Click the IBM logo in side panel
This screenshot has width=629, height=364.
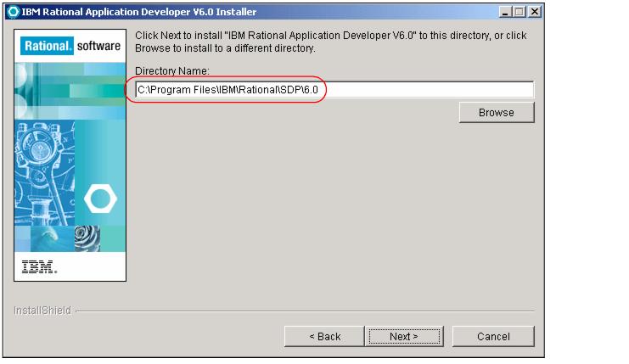39,266
